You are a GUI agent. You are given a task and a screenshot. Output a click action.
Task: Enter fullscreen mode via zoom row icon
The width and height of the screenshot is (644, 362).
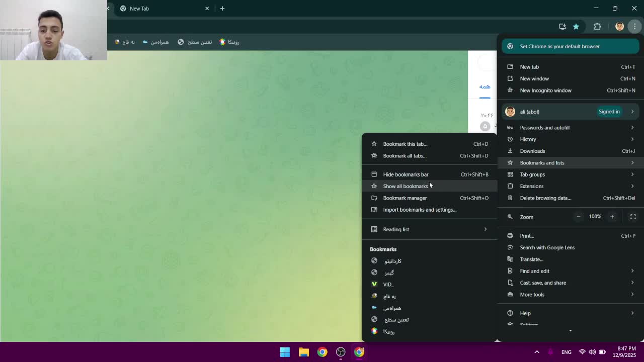tap(633, 217)
